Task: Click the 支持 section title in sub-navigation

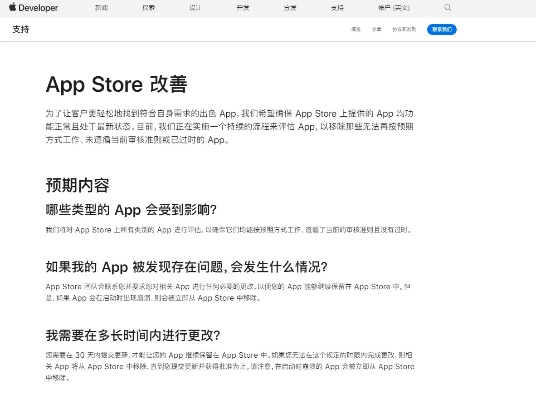Action: [x=21, y=29]
